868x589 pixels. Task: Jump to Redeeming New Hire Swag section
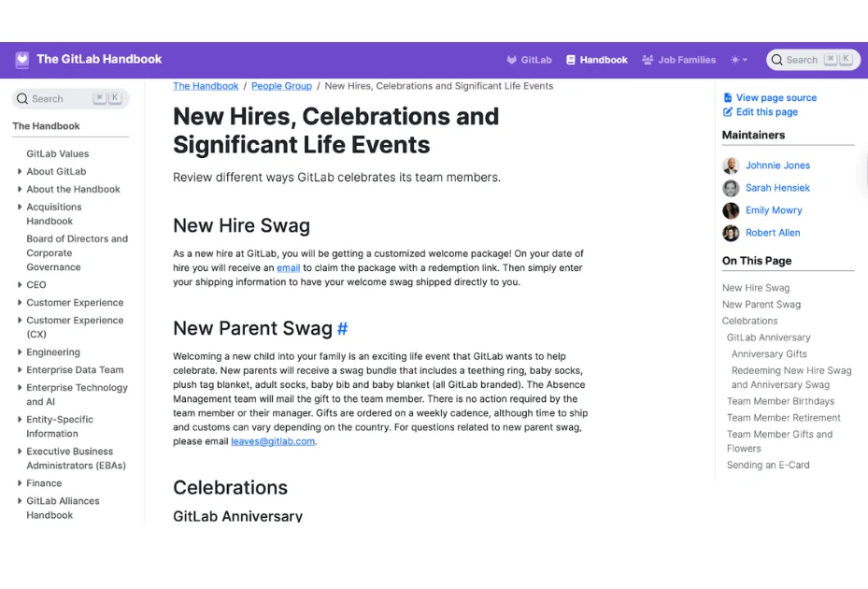(x=791, y=378)
